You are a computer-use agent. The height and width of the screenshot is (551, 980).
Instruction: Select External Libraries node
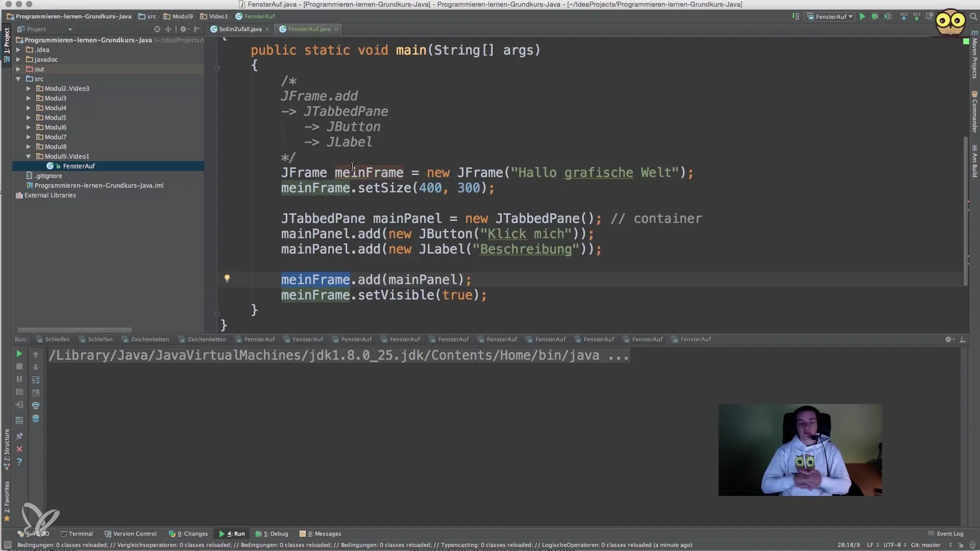pos(50,195)
